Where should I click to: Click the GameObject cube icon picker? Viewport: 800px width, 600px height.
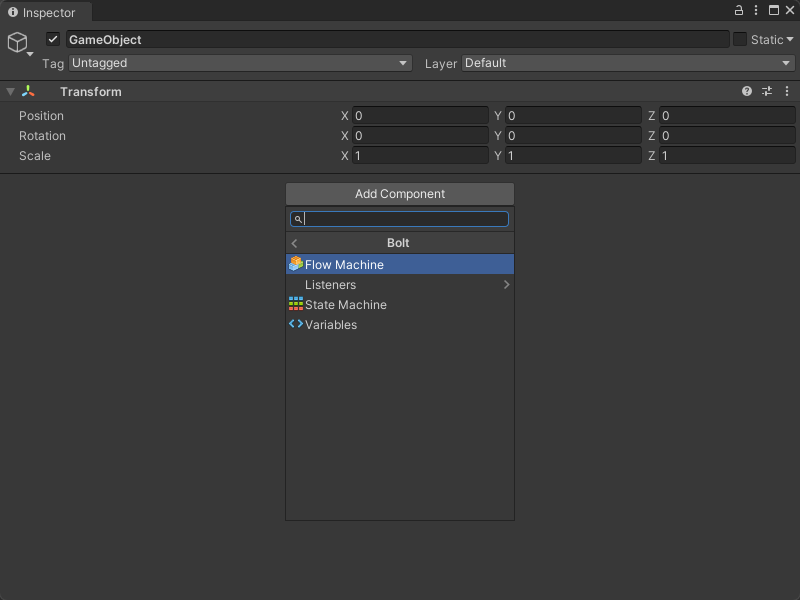pos(18,42)
